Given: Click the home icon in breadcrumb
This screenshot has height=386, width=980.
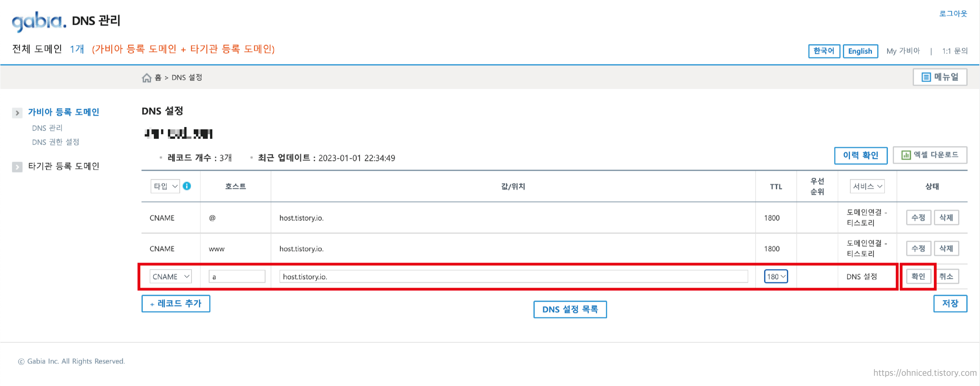Looking at the screenshot, I should [146, 78].
